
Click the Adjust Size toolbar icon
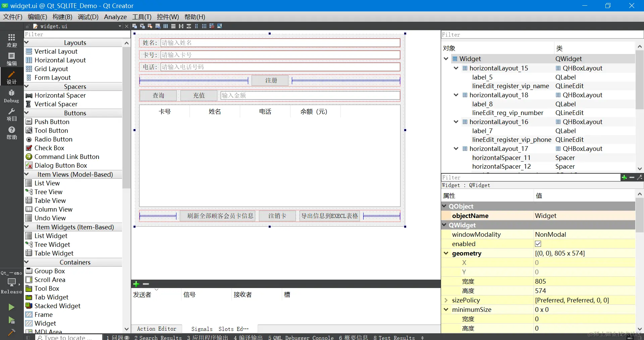pyautogui.click(x=220, y=26)
